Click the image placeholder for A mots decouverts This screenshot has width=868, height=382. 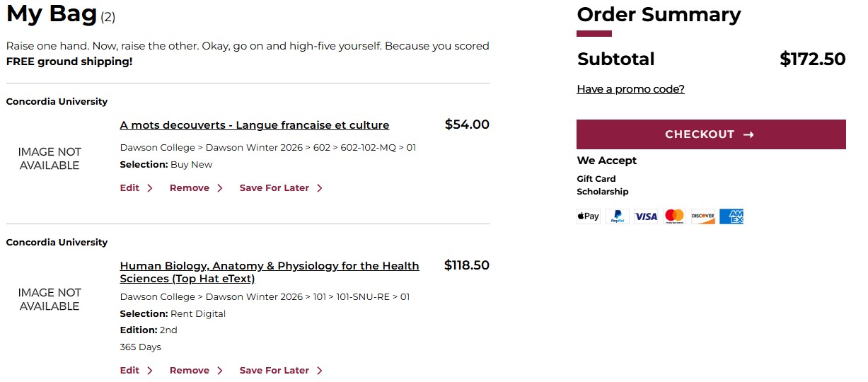pos(50,158)
